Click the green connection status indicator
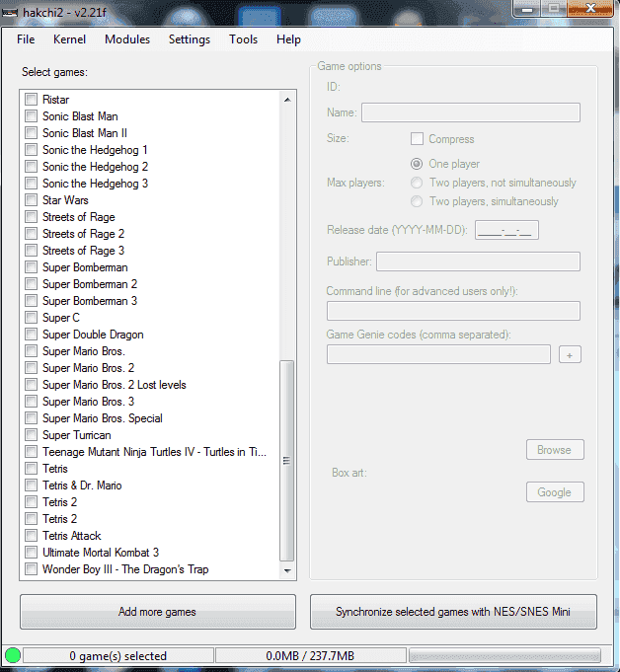The height and width of the screenshot is (672, 620). pos(13,655)
